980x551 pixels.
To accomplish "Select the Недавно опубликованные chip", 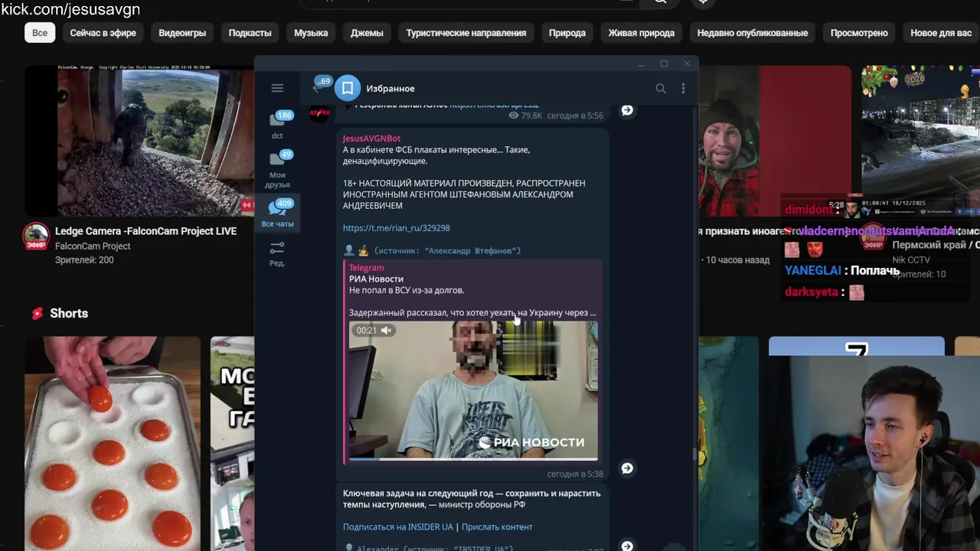I will click(753, 33).
